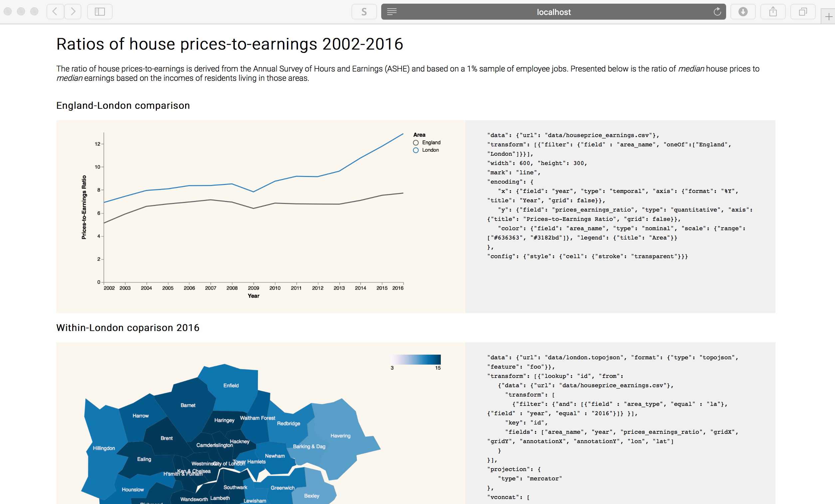Click the page title Ratios of house prices-to-earnings

[x=230, y=44]
